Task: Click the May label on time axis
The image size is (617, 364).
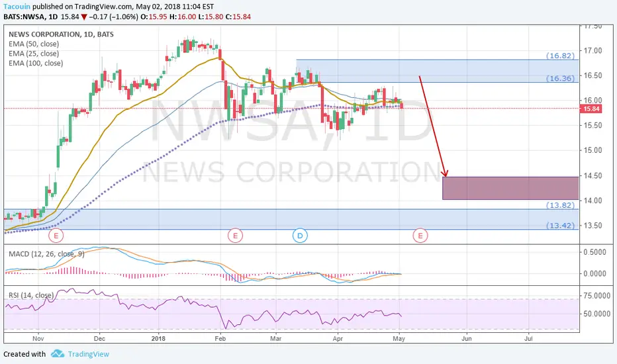Action: pyautogui.click(x=399, y=338)
